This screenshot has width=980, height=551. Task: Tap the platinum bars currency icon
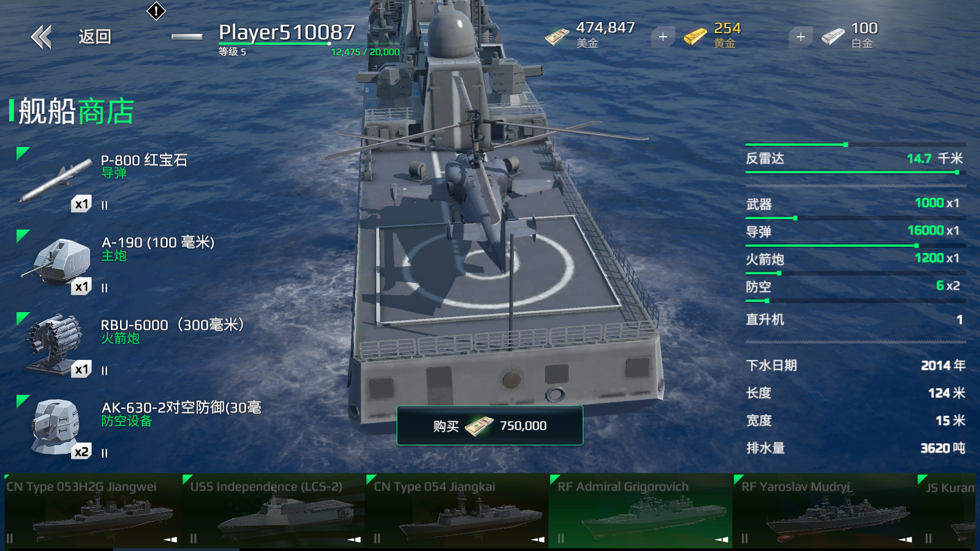click(833, 37)
